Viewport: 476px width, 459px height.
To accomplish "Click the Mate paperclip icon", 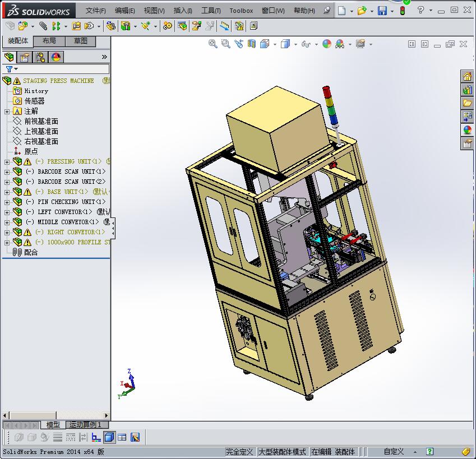I will pos(43,26).
